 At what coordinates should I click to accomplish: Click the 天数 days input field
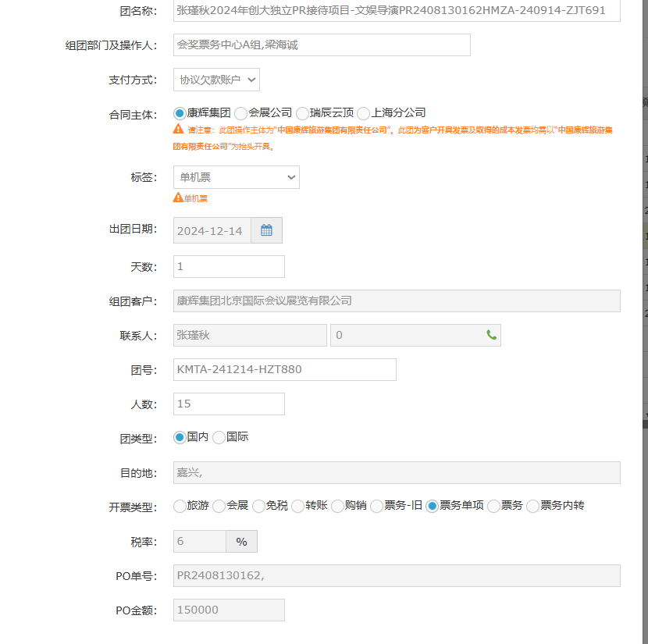pos(229,267)
